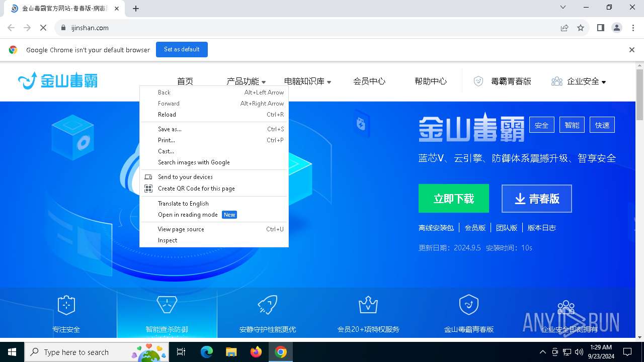The image size is (644, 362).
Task: Choose Print... from context menu
Action: pyautogui.click(x=214, y=140)
